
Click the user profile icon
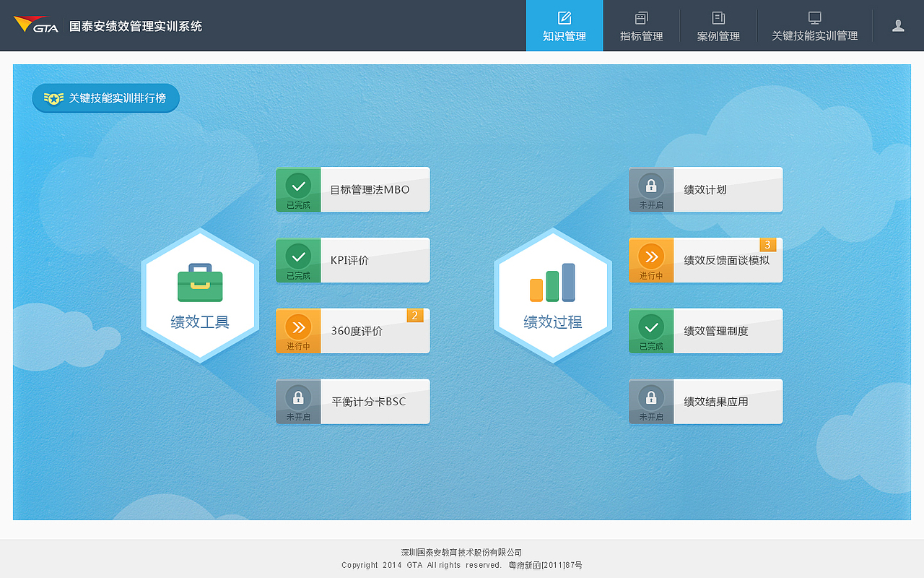click(898, 25)
